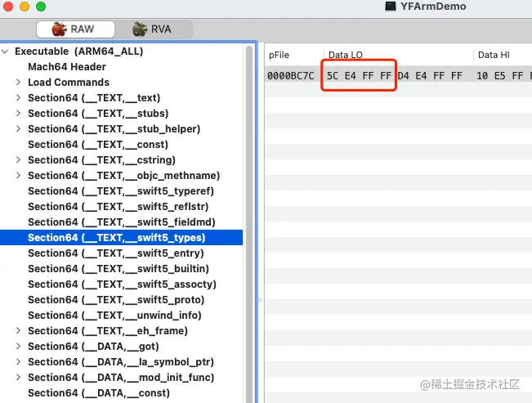Expand Section64 (__TEXT,__objc_methname)

point(18,176)
